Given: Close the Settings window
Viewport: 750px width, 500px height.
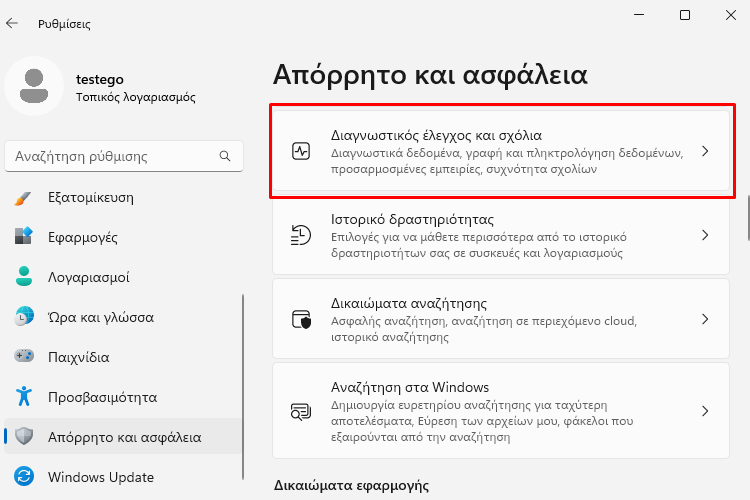Looking at the screenshot, I should click(x=730, y=15).
